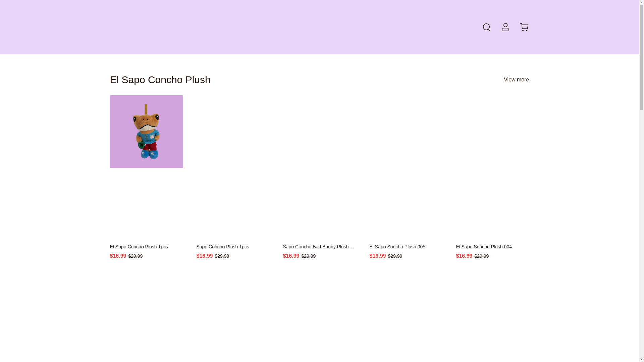644x362 pixels.
Task: Click El Sapo Soncho Plush 005 title
Action: [x=397, y=247]
